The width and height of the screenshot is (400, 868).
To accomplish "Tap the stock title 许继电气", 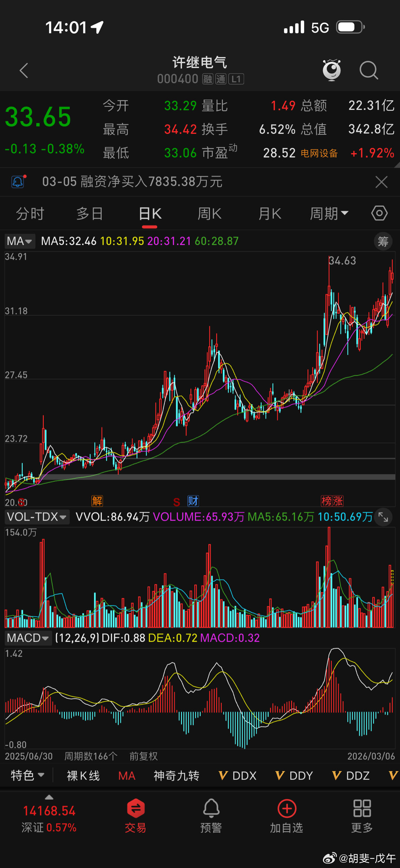I will point(200,62).
